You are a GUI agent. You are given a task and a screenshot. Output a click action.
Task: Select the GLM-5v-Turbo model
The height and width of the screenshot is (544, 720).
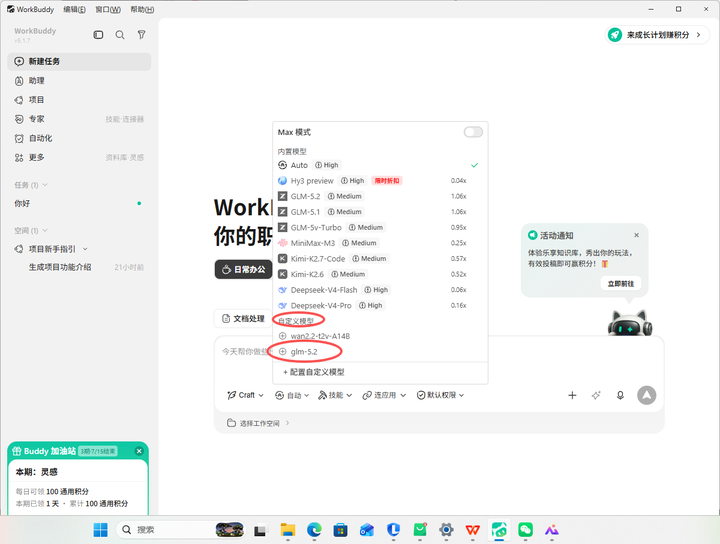coord(380,228)
